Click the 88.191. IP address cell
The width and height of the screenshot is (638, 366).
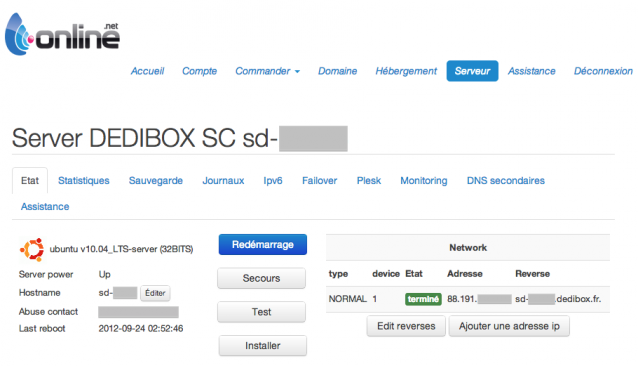click(x=479, y=299)
